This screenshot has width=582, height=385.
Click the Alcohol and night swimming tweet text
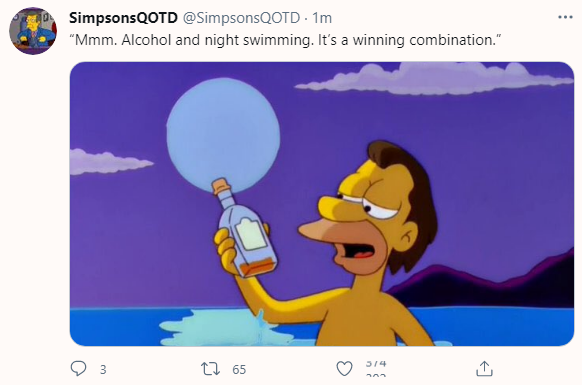[x=285, y=40]
